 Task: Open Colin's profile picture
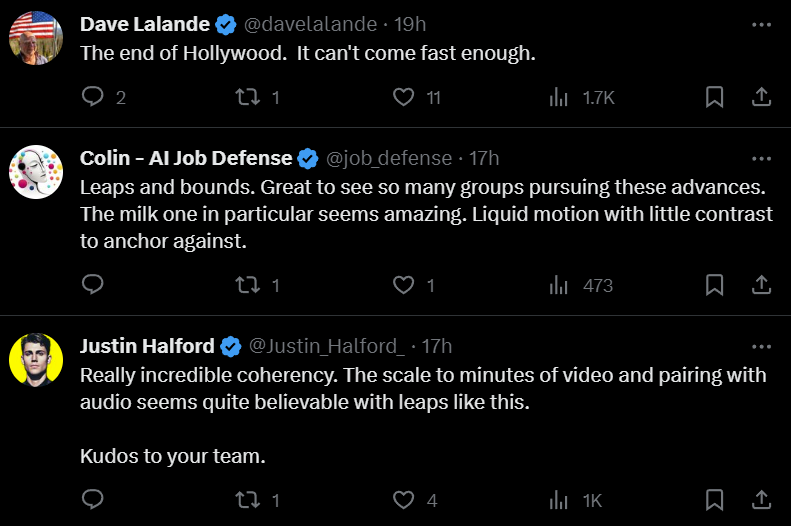click(36, 170)
